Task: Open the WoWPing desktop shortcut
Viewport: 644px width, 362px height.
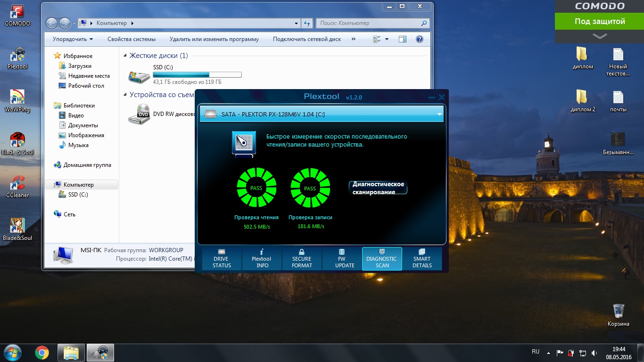Action: [17, 101]
